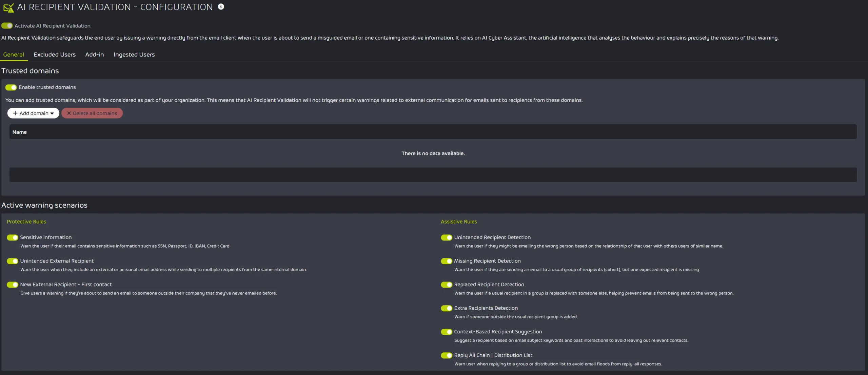This screenshot has height=375, width=868.
Task: Toggle Replaced Recipient Detection off
Action: coord(447,285)
